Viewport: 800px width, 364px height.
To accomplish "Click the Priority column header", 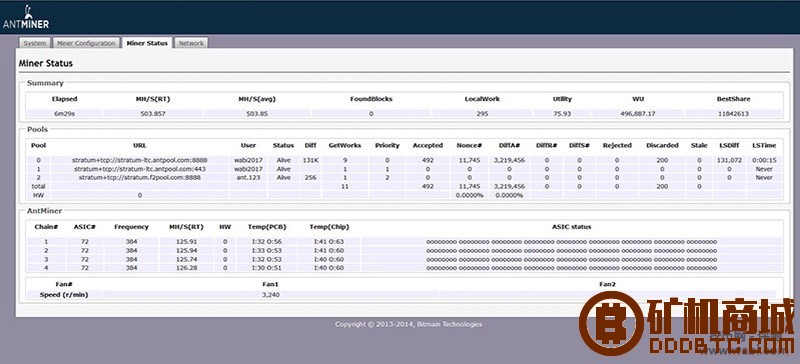I will coord(387,145).
